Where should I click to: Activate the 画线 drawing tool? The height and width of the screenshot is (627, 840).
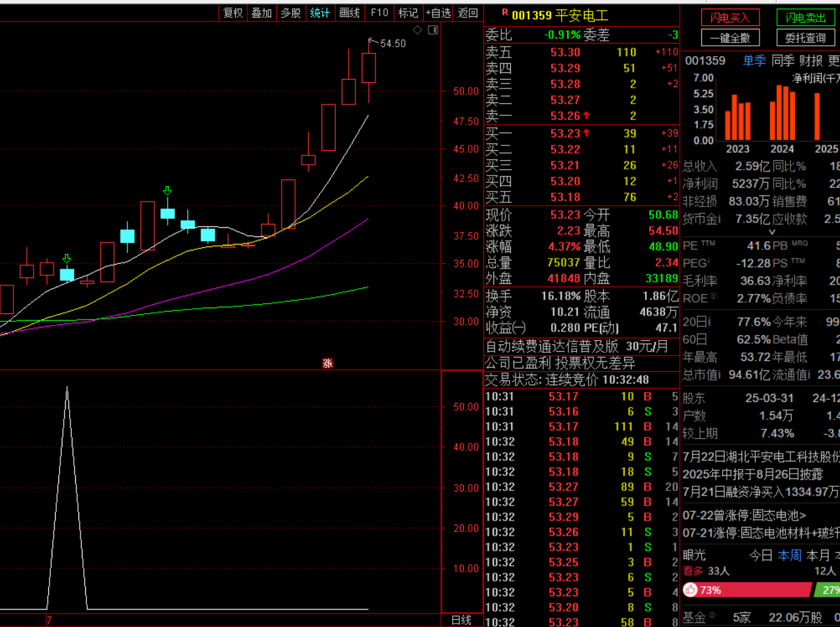pos(349,13)
